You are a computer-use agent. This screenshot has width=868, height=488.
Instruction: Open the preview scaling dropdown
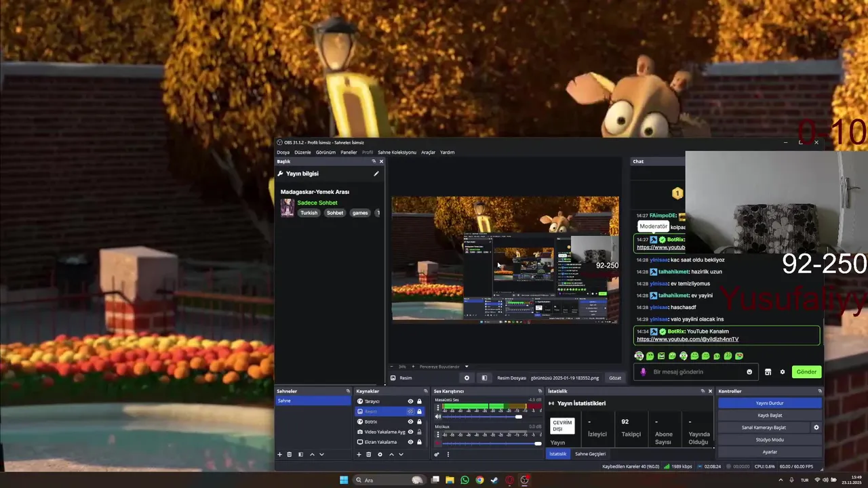(x=467, y=367)
